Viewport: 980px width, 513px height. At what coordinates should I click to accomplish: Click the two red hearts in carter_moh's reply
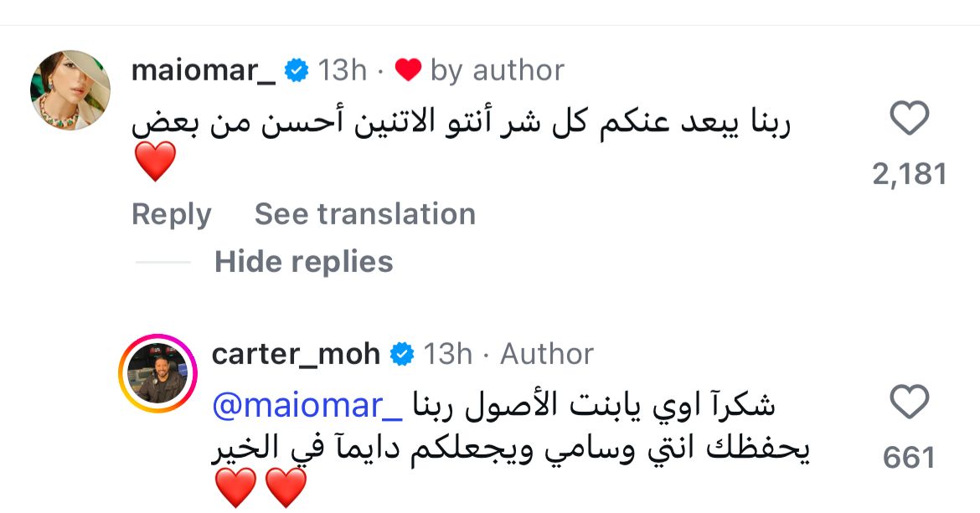point(260,489)
